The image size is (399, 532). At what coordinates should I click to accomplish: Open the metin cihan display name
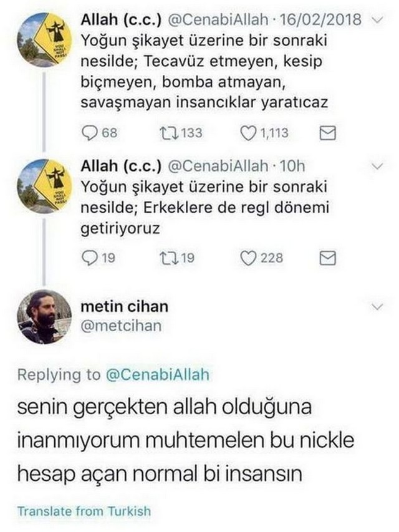pyautogui.click(x=125, y=307)
